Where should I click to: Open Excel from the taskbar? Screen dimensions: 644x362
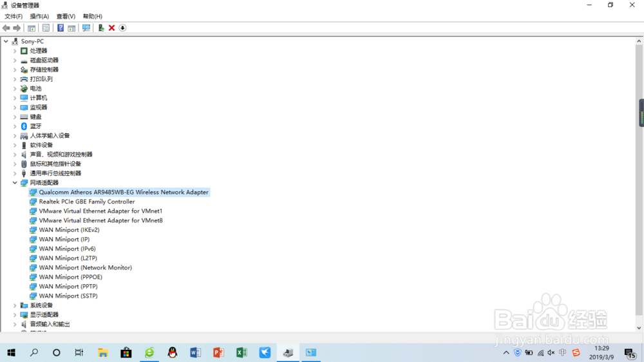point(241,352)
